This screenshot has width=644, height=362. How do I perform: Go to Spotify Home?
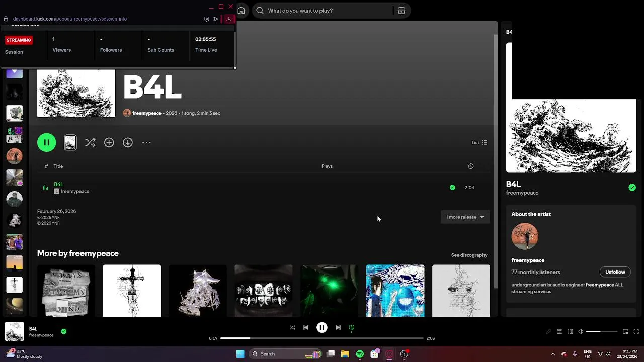tap(241, 11)
